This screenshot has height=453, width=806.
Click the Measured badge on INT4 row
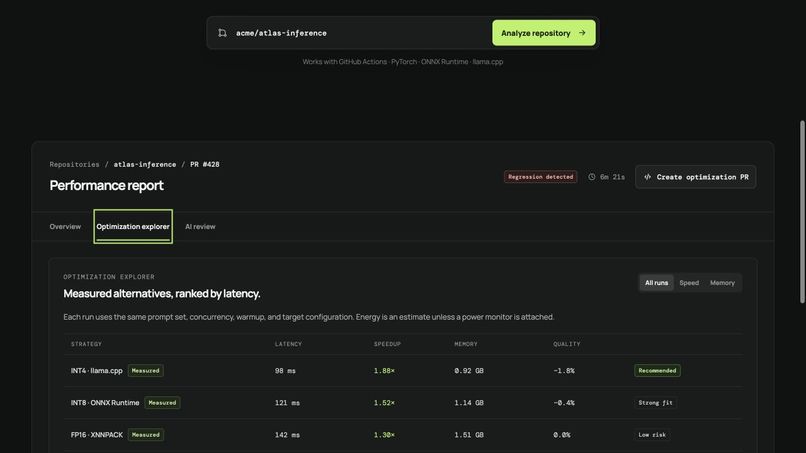coord(145,371)
